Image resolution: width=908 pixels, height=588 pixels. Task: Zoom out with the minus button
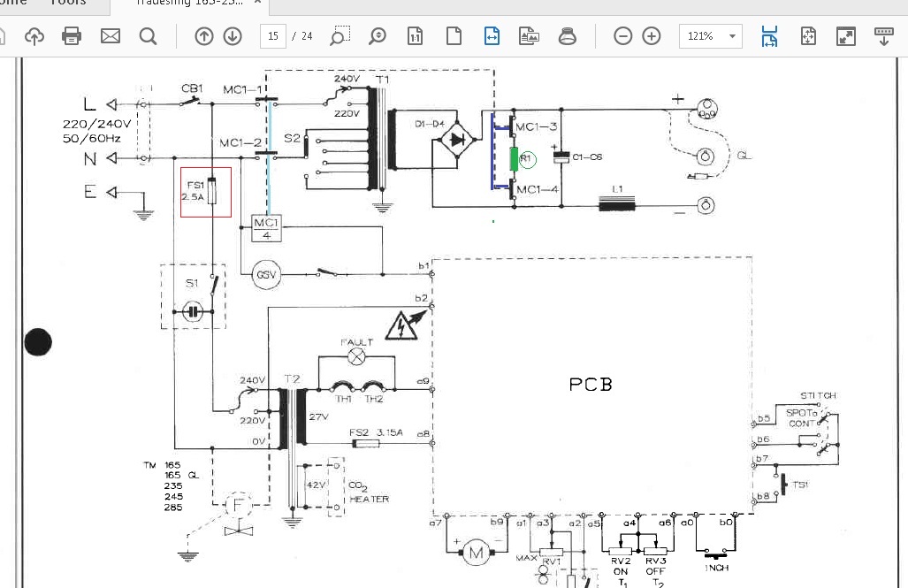pyautogui.click(x=623, y=36)
